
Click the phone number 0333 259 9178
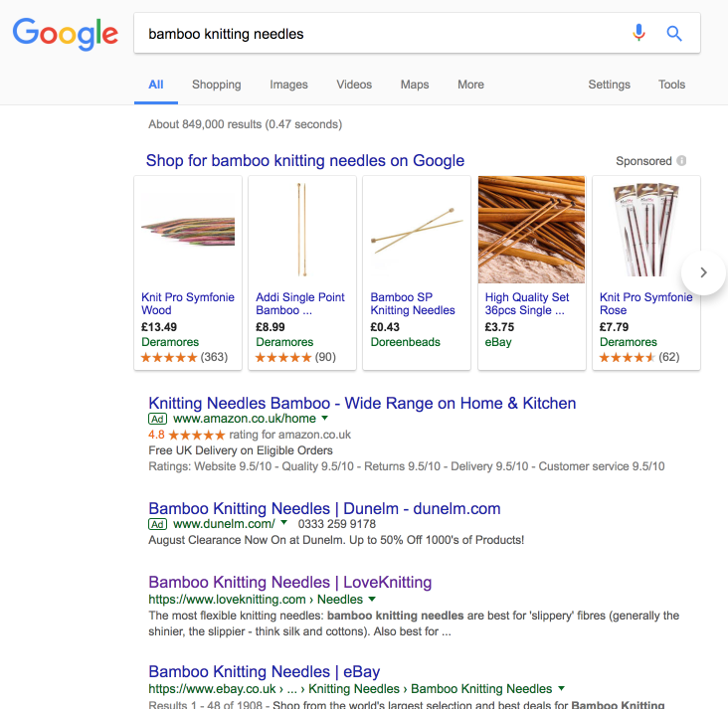(x=336, y=524)
